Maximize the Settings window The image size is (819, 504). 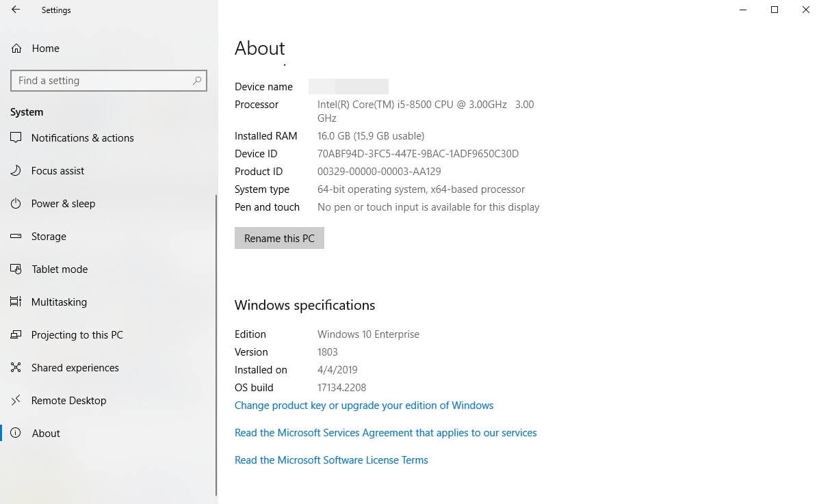775,10
